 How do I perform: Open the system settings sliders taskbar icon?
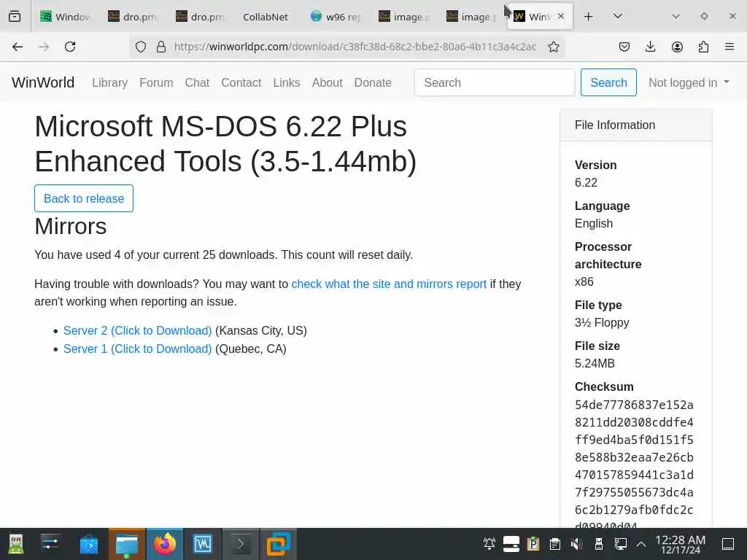pyautogui.click(x=50, y=544)
